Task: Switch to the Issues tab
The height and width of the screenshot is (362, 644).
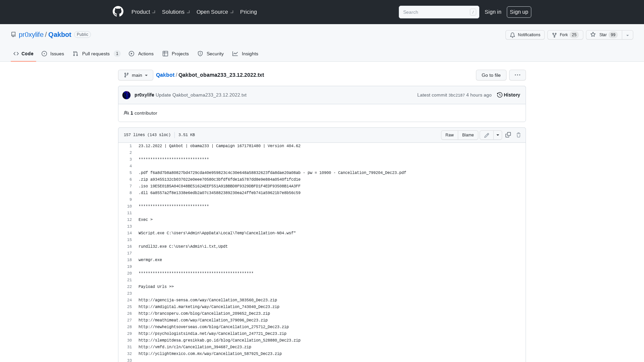Action: pos(53,54)
